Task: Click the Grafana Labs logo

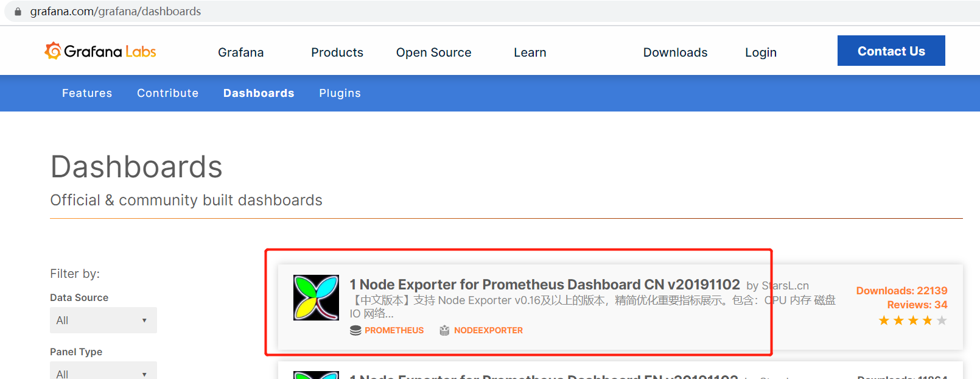Action: click(x=100, y=52)
